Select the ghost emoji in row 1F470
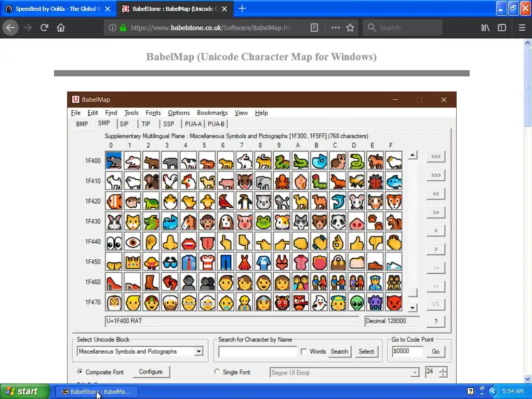The width and height of the screenshot is (532, 399). coord(319,302)
